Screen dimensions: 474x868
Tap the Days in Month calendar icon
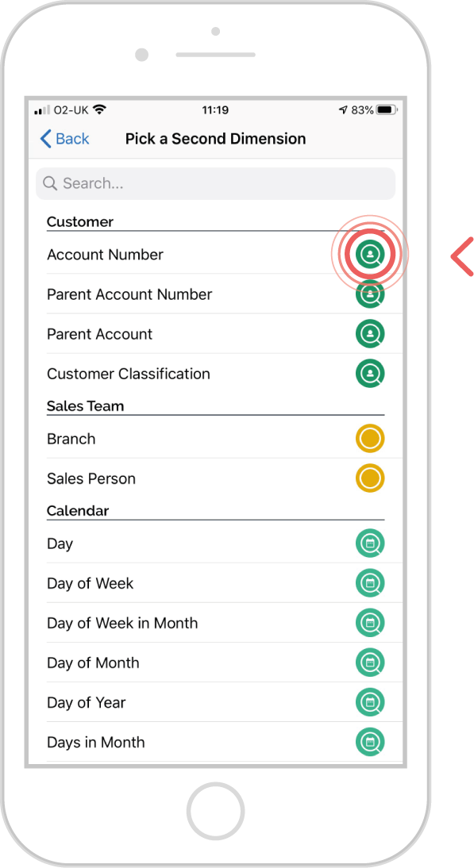[x=370, y=743]
